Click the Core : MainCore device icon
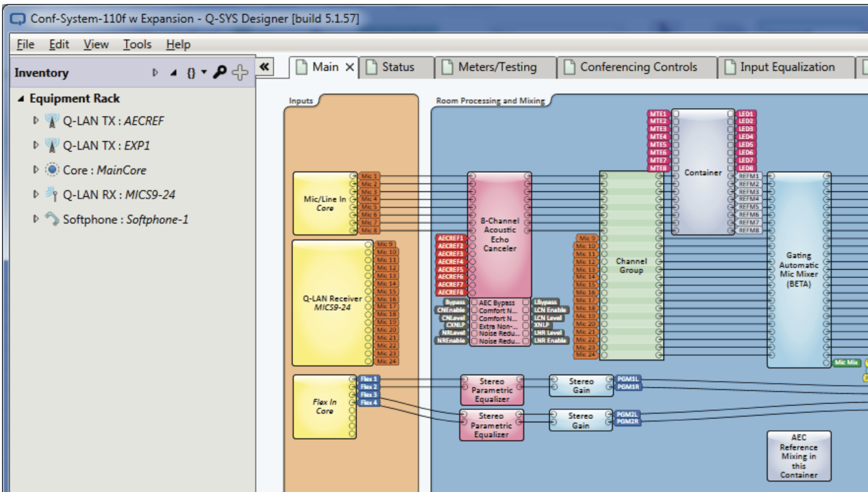This screenshot has height=492, width=868. pyautogui.click(x=52, y=170)
